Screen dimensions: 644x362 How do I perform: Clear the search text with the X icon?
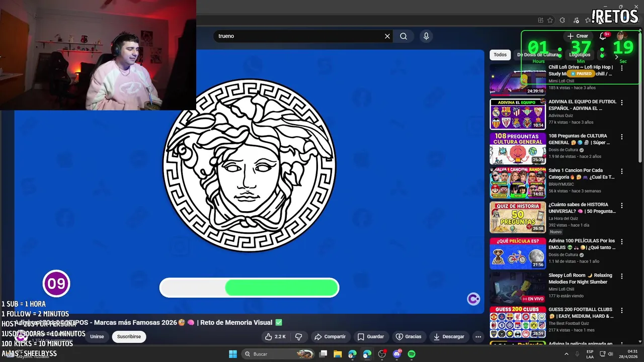tap(387, 36)
